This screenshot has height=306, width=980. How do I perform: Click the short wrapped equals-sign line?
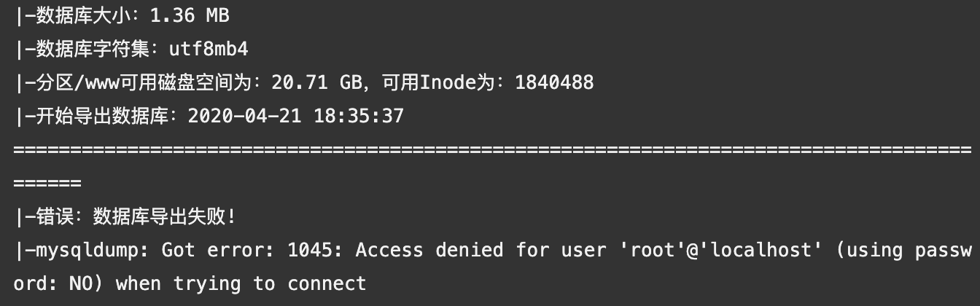[x=47, y=183]
